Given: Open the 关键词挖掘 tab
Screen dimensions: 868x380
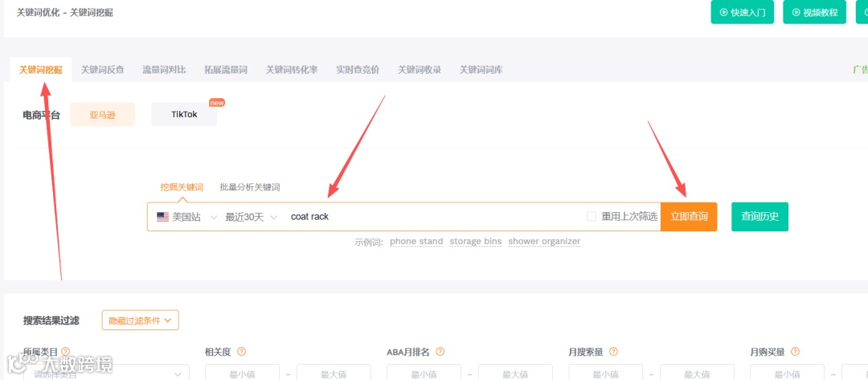Looking at the screenshot, I should (x=41, y=70).
